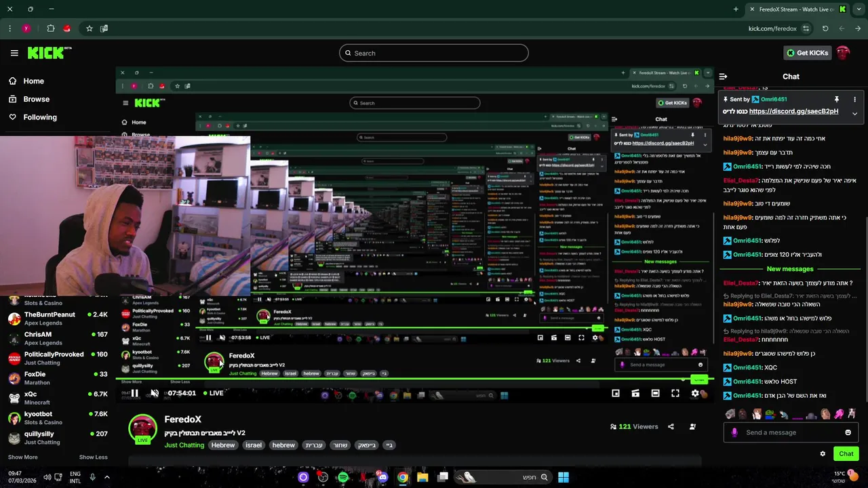Open the pinned message three-dot options
This screenshot has height=488, width=868.
pos(854,100)
